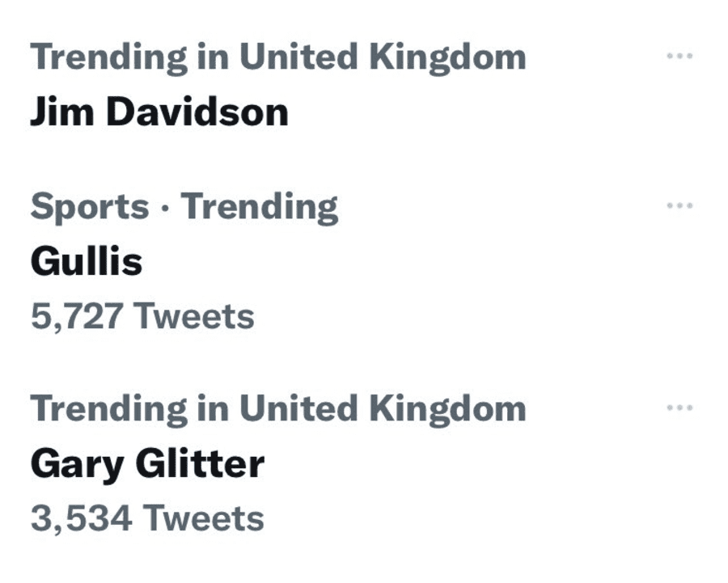
Task: Click the 5,727 Tweets count
Action: (142, 316)
